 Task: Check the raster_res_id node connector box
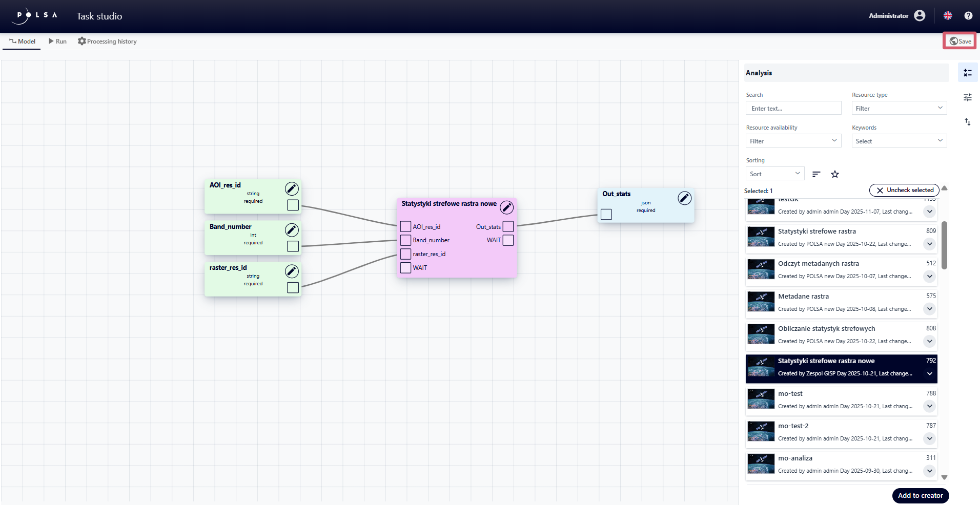(x=293, y=288)
